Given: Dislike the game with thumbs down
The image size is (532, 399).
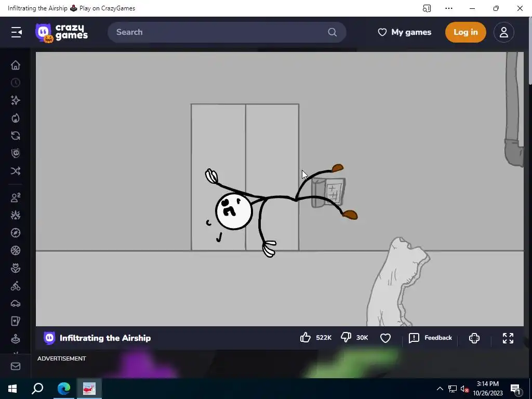Looking at the screenshot, I should (345, 338).
